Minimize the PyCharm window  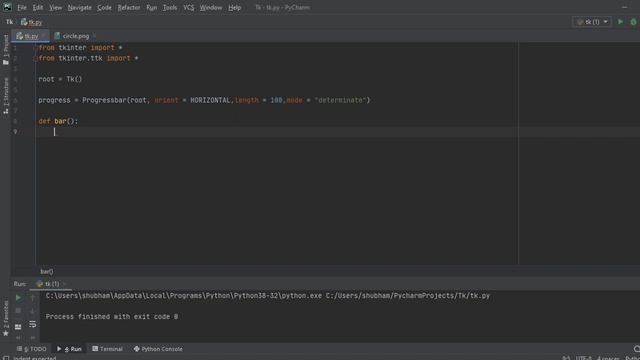coord(624,7)
